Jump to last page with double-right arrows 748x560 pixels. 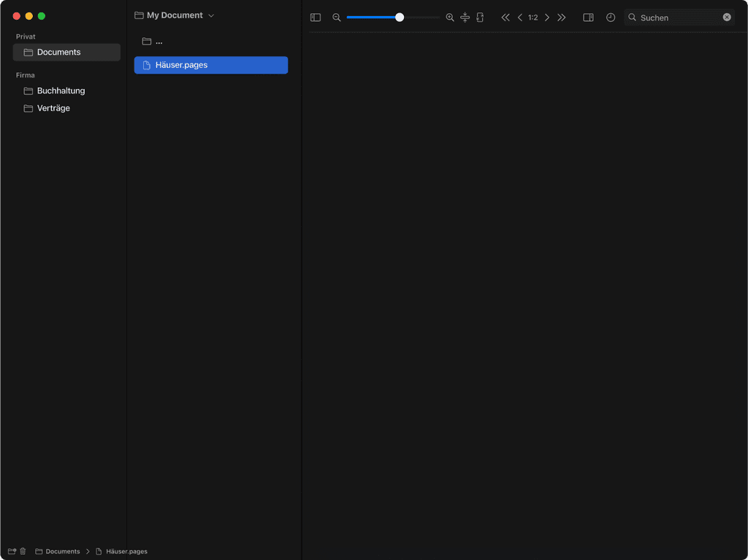tap(562, 18)
